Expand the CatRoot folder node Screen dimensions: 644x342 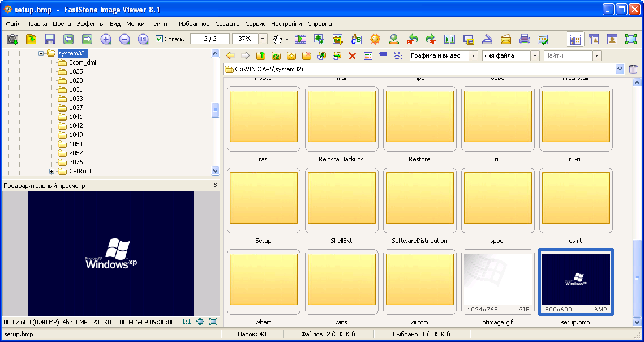[x=52, y=171]
